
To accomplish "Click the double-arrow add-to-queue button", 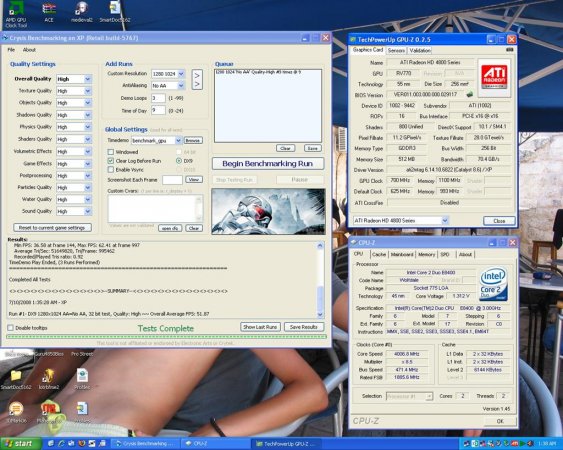I will [197, 79].
